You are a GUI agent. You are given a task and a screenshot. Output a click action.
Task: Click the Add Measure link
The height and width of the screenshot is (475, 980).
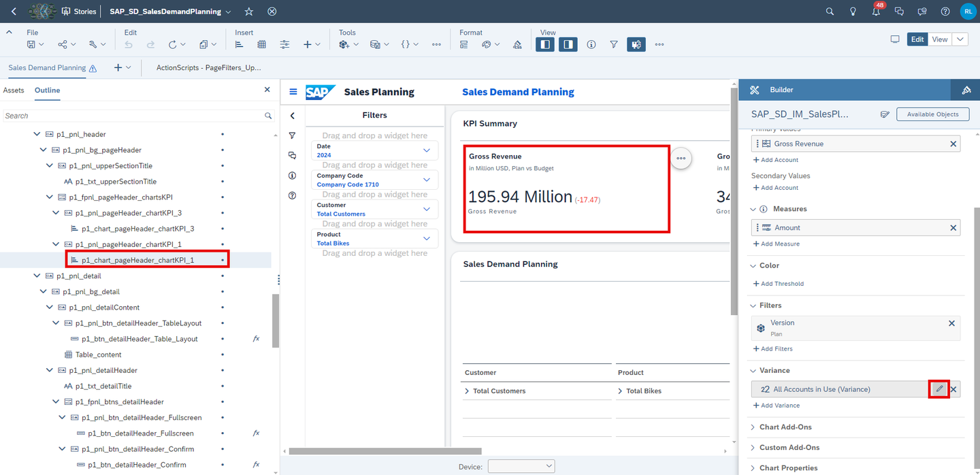coord(777,244)
